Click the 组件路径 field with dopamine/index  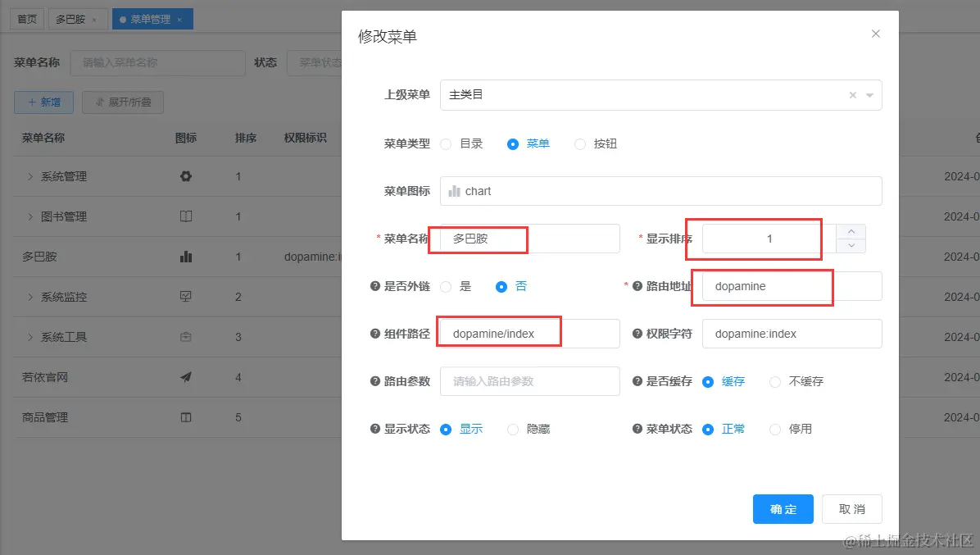pos(530,334)
